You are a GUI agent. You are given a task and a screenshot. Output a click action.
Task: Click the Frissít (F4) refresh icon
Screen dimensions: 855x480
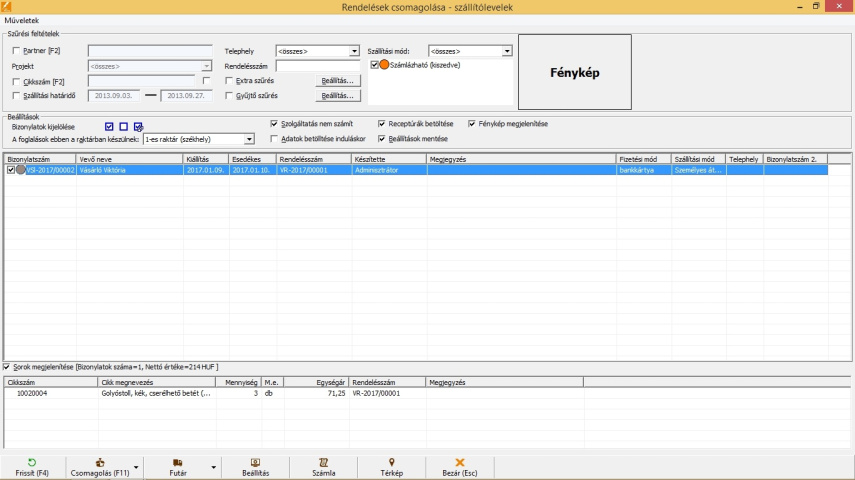32,463
